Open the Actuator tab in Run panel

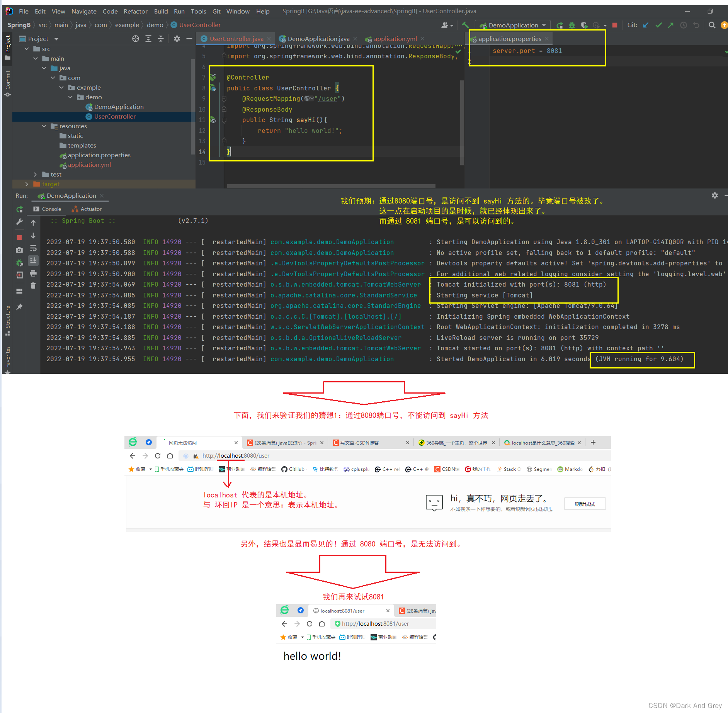pyautogui.click(x=87, y=209)
